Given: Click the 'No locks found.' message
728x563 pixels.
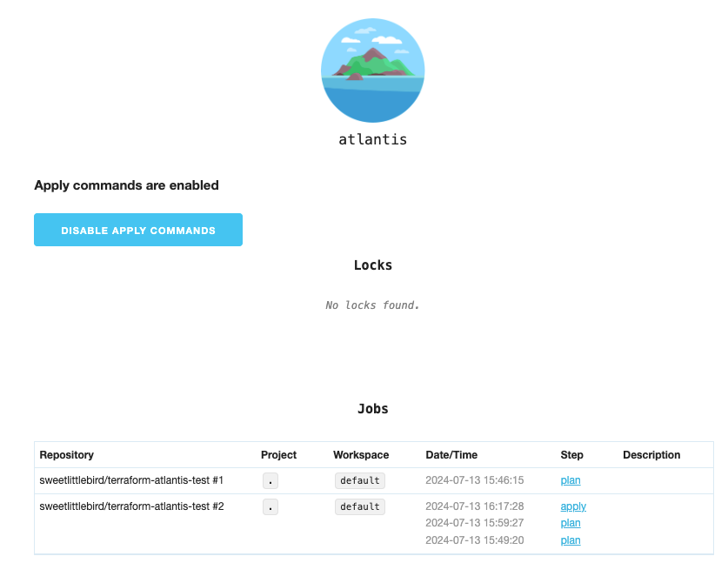Looking at the screenshot, I should (x=372, y=305).
